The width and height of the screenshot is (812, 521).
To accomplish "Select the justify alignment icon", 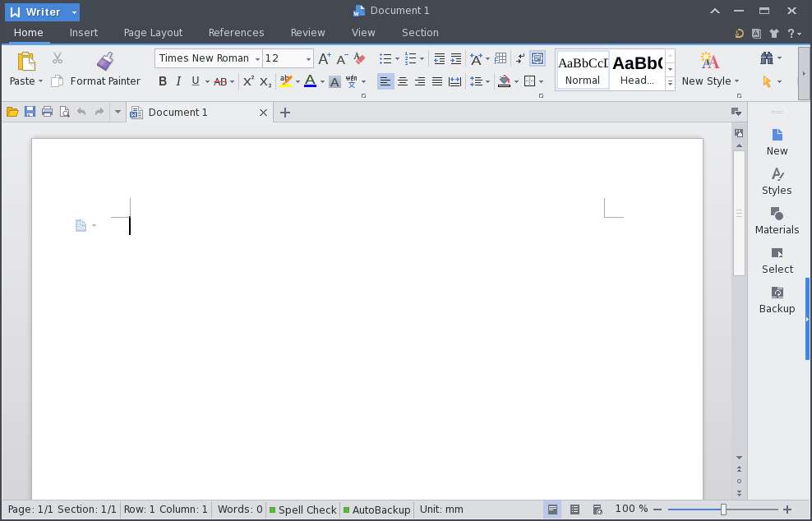I will (437, 81).
